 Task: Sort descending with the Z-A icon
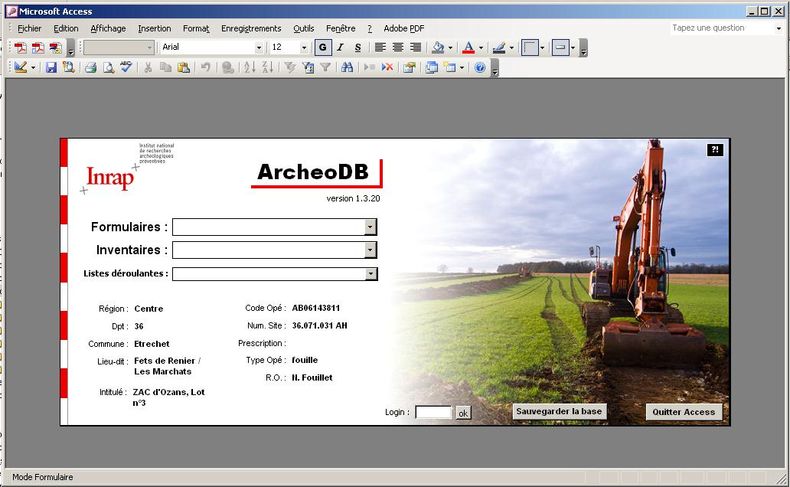tap(268, 67)
